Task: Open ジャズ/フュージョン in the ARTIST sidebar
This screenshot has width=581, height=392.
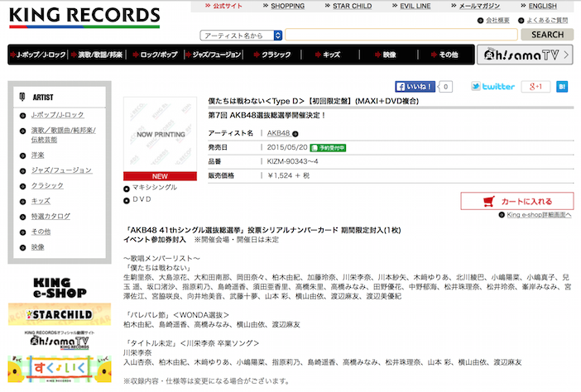Action: point(61,170)
